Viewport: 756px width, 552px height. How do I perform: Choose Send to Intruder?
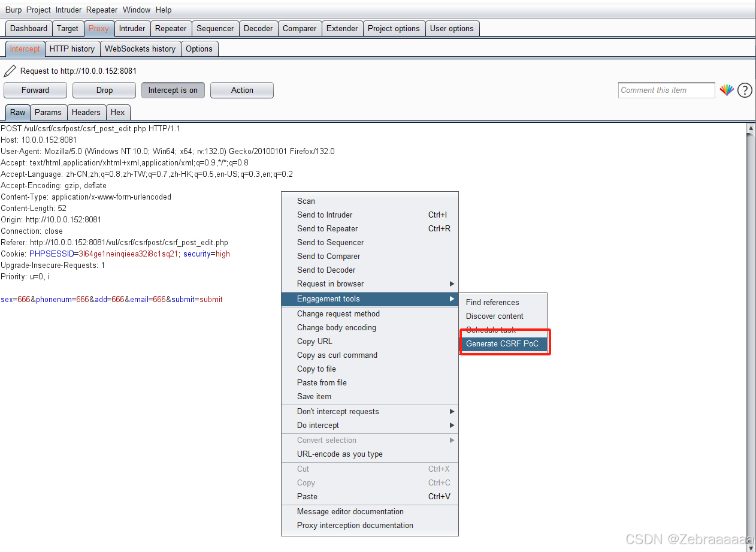(x=370, y=215)
